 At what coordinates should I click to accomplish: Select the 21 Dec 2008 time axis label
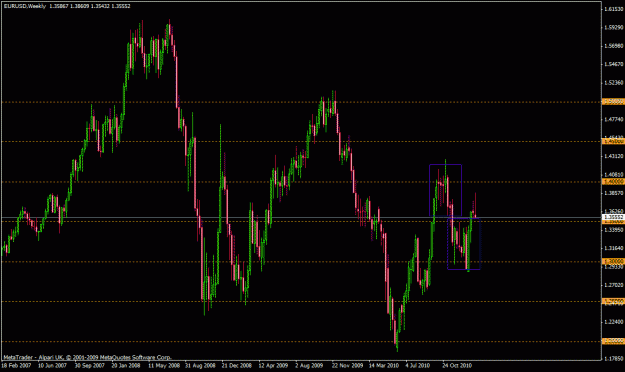tap(237, 365)
